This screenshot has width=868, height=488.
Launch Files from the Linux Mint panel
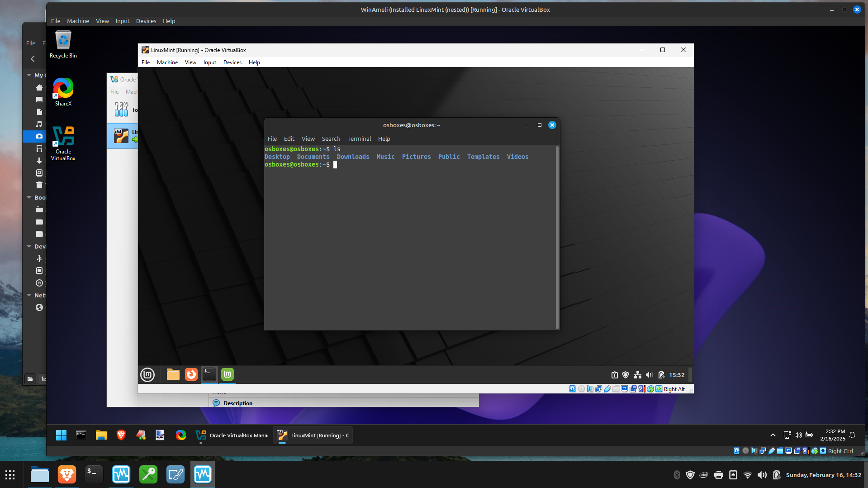tap(173, 374)
